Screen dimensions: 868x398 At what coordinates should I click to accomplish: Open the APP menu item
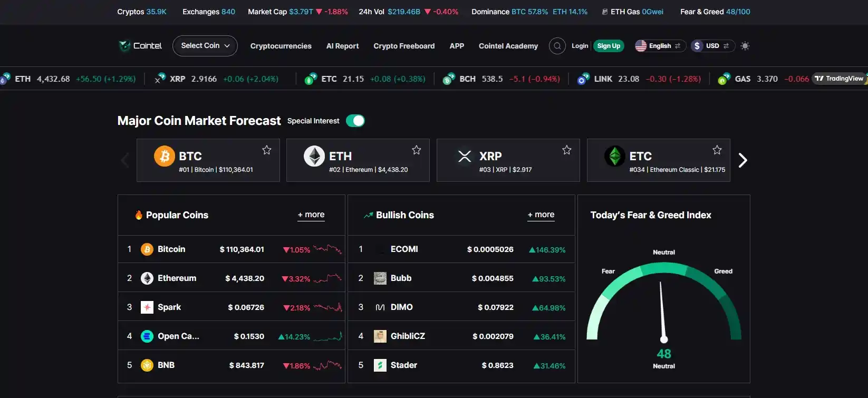coord(457,46)
